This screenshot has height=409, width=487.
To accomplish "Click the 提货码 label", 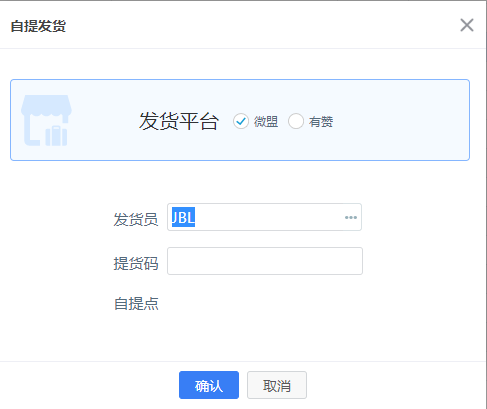I will [136, 263].
